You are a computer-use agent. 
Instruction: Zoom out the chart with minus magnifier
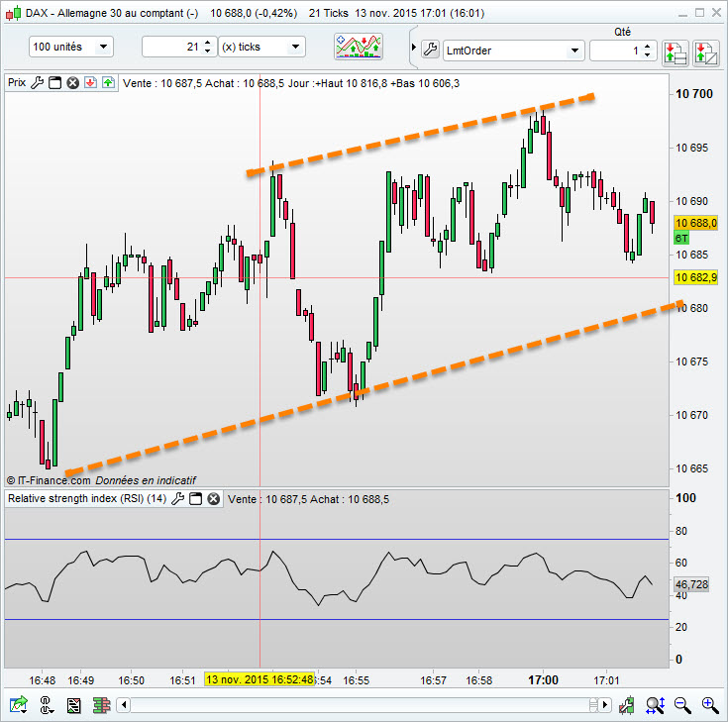(x=682, y=705)
